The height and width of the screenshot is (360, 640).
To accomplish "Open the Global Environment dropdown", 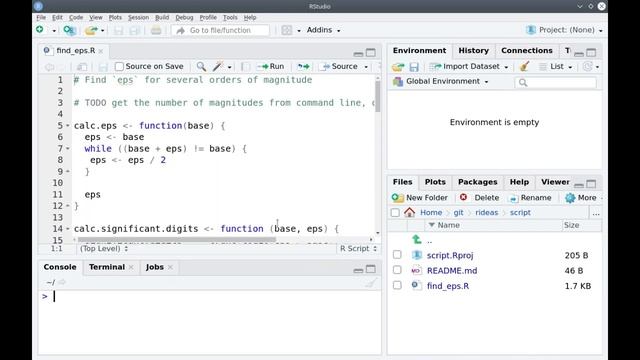I will pyautogui.click(x=441, y=81).
